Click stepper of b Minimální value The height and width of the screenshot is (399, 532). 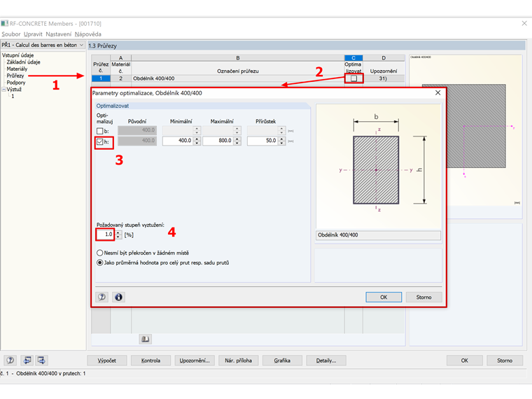coord(197,130)
